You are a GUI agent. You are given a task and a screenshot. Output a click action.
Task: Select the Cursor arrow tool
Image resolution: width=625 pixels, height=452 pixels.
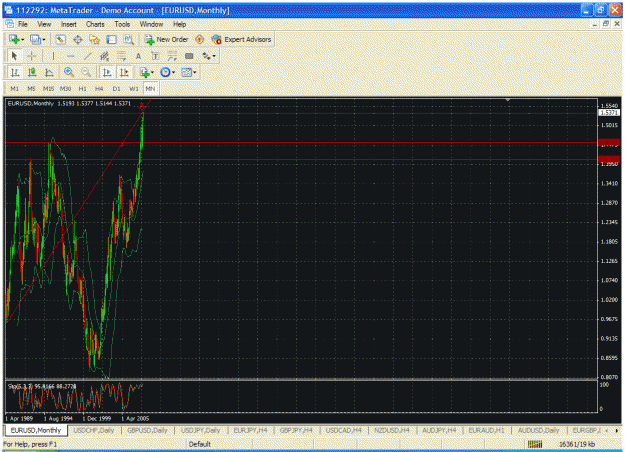click(x=14, y=56)
